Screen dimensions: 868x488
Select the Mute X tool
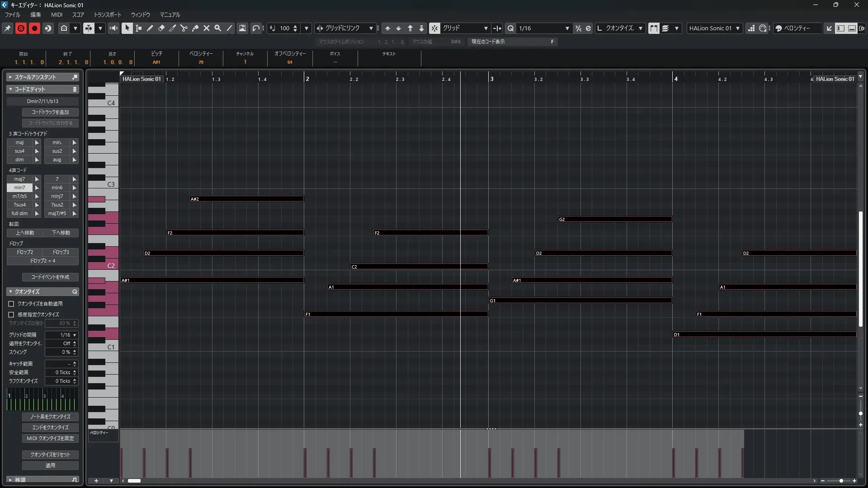207,28
